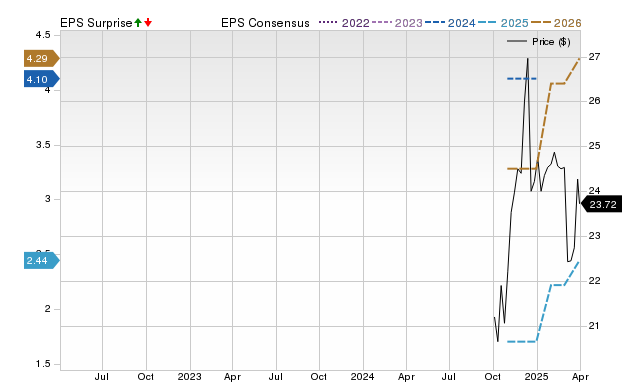
Task: Select the 2024 consensus legend entry
Action: coord(450,23)
